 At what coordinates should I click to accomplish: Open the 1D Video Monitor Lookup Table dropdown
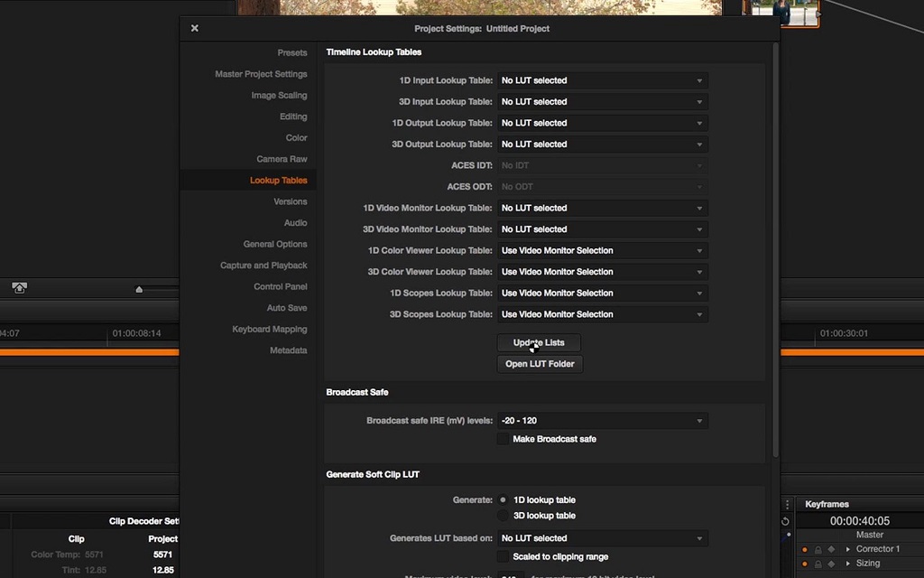click(602, 208)
